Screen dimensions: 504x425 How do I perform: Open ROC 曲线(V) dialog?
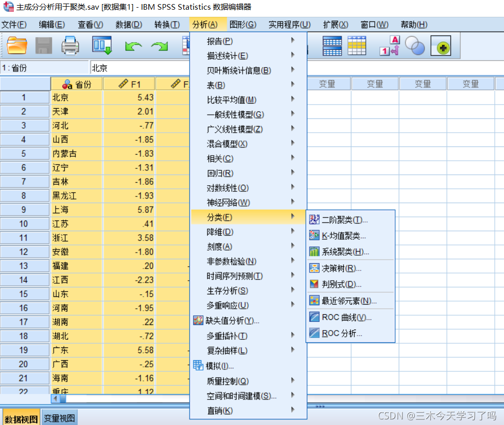click(x=350, y=317)
